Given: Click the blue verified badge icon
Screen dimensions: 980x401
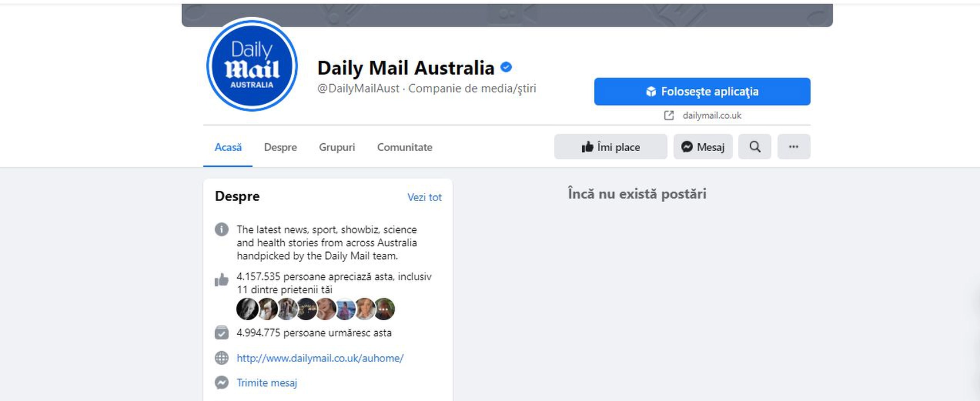Looking at the screenshot, I should pyautogui.click(x=506, y=67).
